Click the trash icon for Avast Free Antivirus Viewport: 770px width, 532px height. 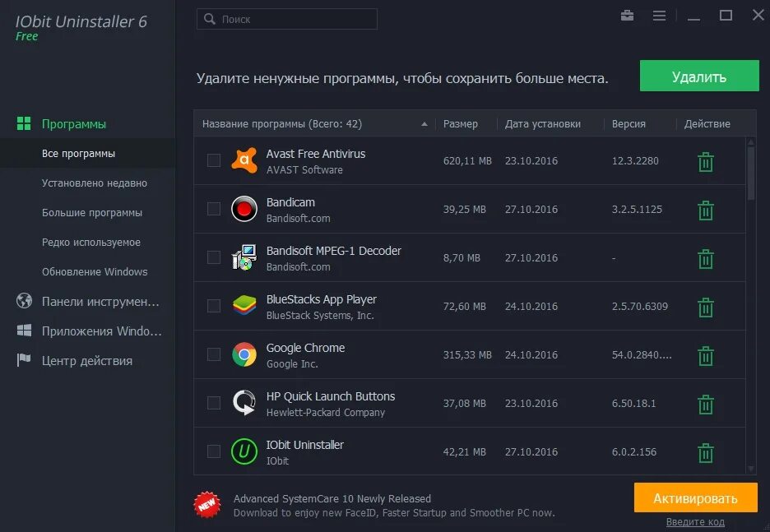(x=706, y=162)
